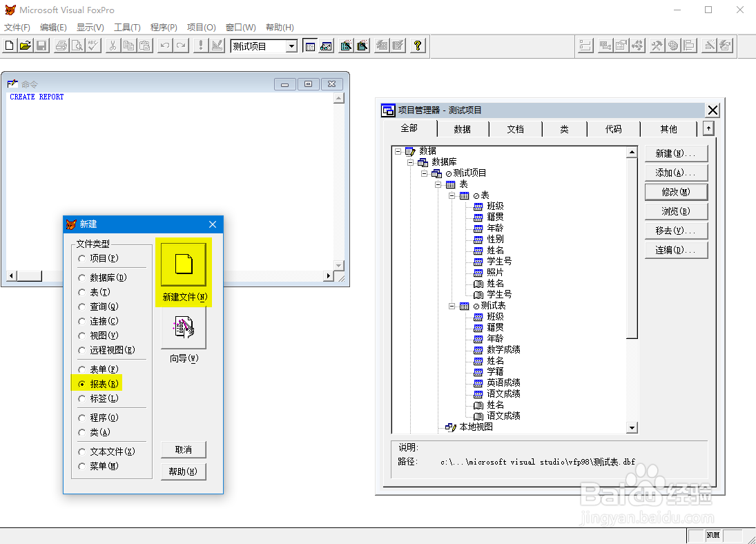Switch to the 文档 tab in project manager
Screen dimensions: 756x544
[516, 129]
